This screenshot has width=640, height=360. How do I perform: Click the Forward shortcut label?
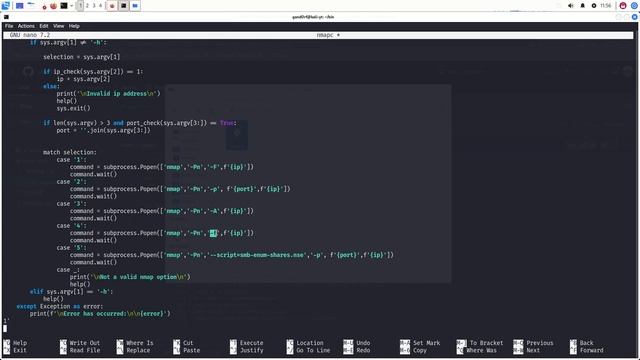point(591,350)
